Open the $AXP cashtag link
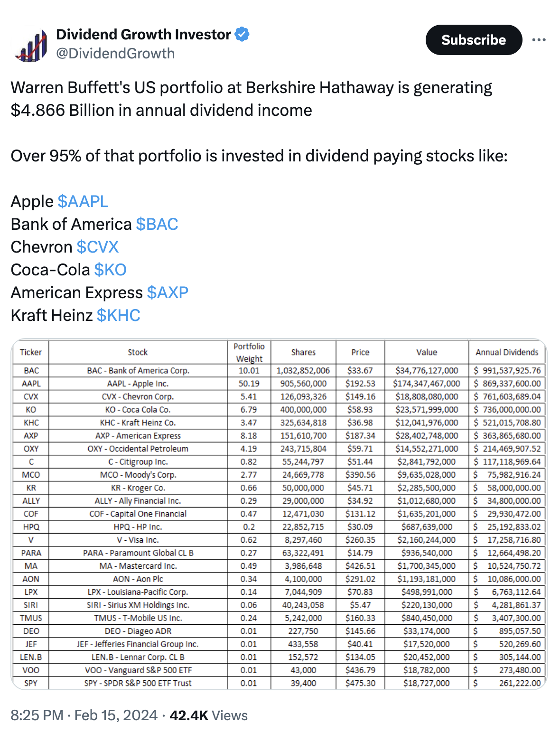Screen dimensions: 560x733 tap(168, 292)
